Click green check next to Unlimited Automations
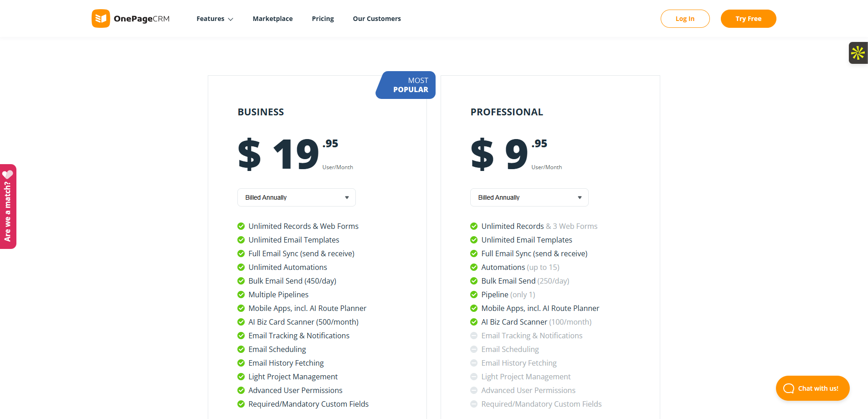Viewport: 868px width, 419px height. [241, 267]
